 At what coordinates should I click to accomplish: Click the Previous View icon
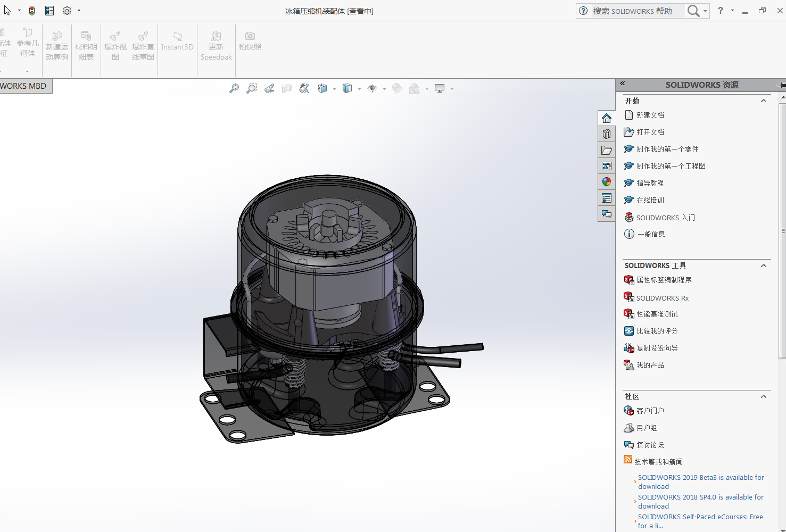coord(269,89)
